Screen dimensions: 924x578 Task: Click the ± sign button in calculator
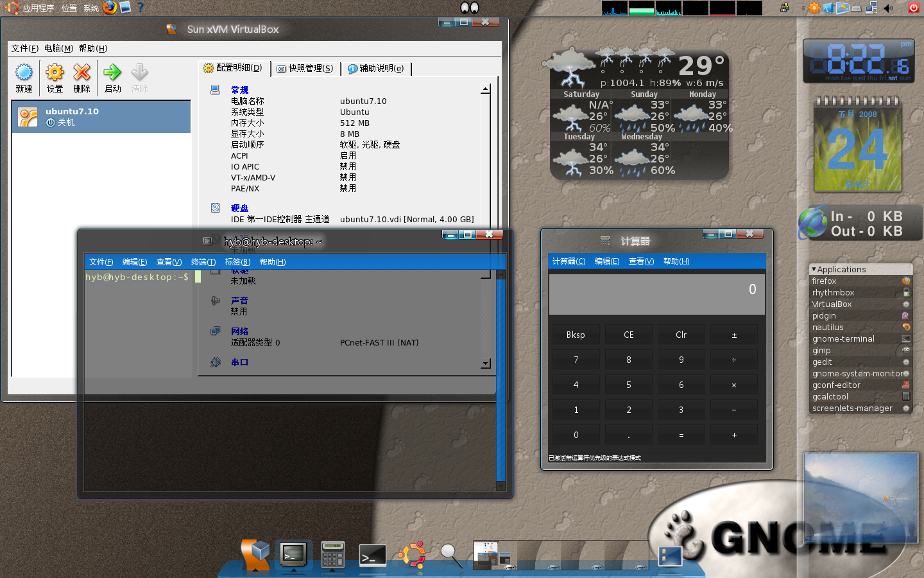[x=734, y=335]
